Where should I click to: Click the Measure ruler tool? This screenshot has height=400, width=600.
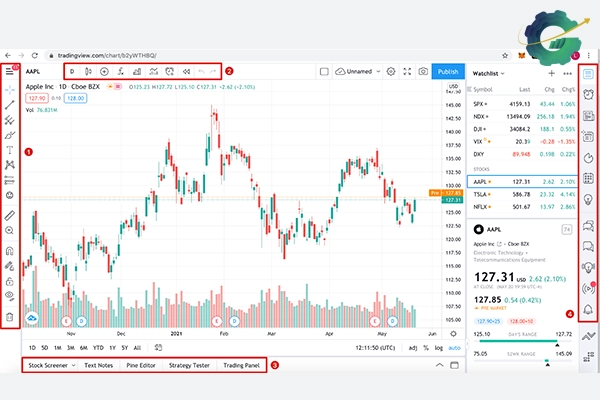(10, 215)
